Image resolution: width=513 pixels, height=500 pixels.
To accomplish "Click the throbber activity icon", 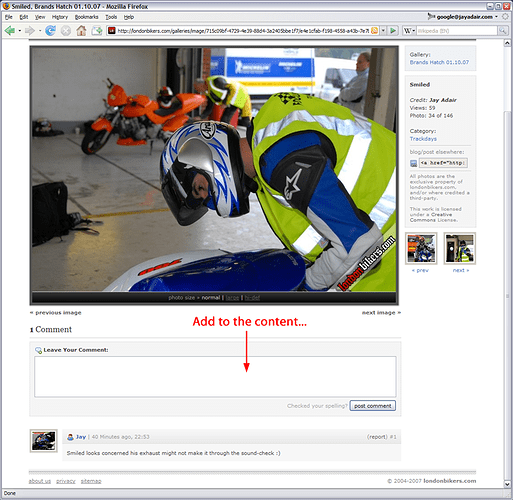I will (x=506, y=17).
